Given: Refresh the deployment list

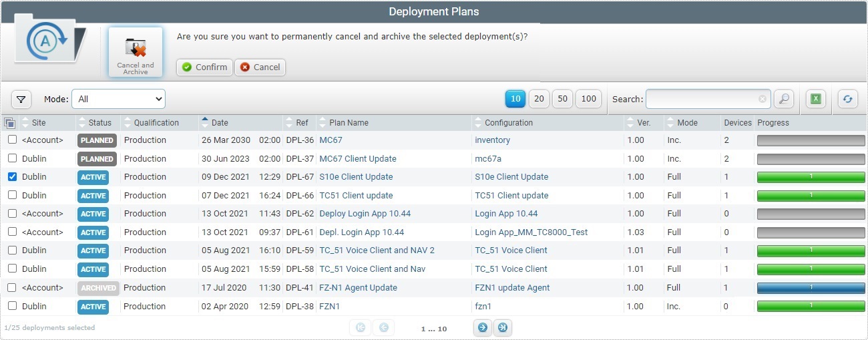Looking at the screenshot, I should 847,99.
